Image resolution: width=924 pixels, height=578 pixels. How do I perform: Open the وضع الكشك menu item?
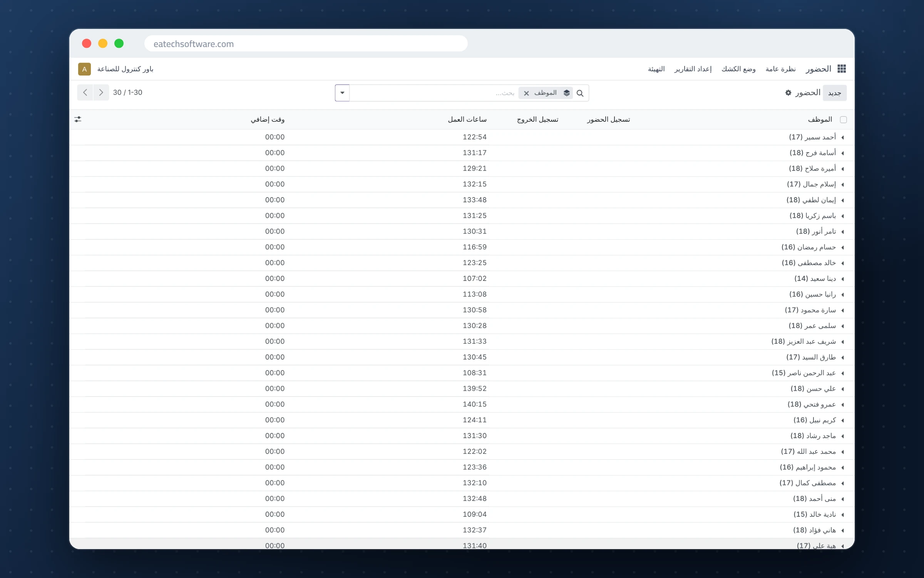click(738, 69)
